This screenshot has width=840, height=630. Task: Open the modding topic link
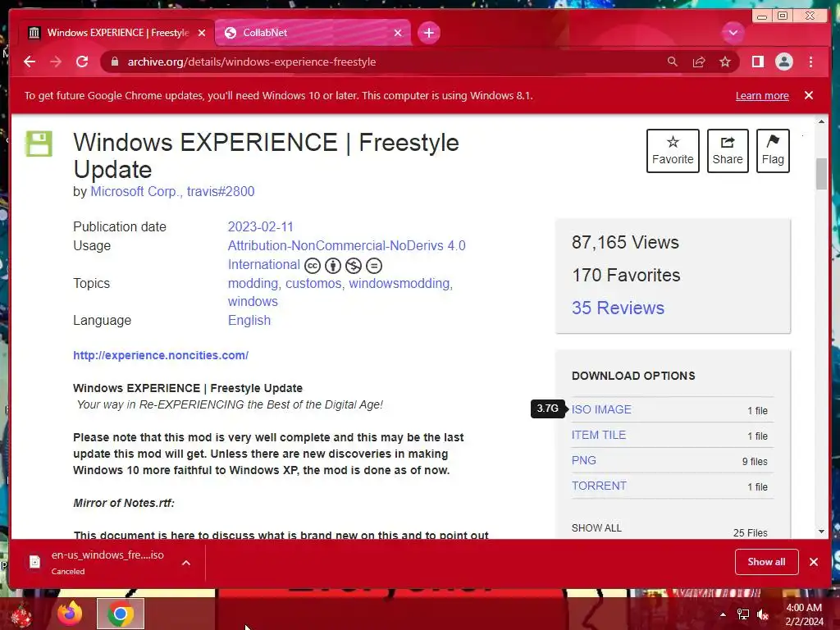point(253,283)
